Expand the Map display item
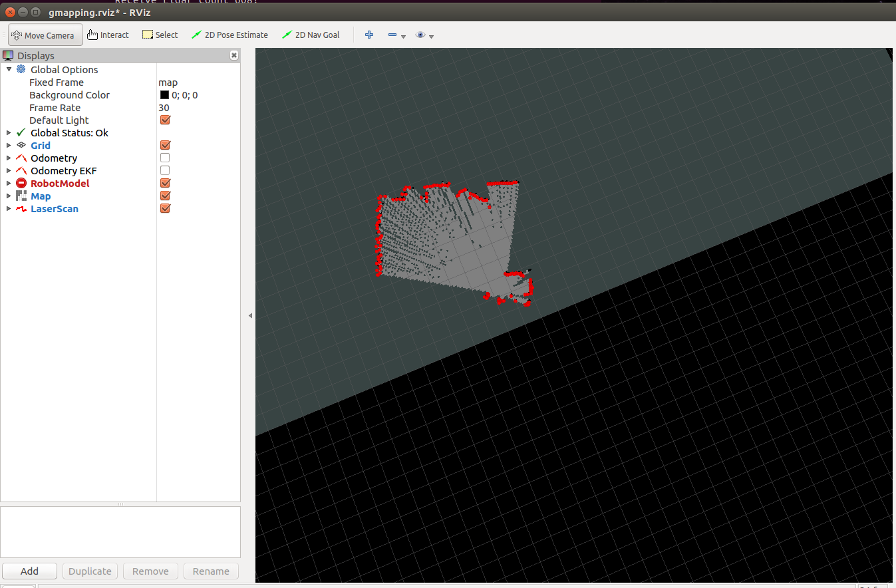 click(x=9, y=196)
